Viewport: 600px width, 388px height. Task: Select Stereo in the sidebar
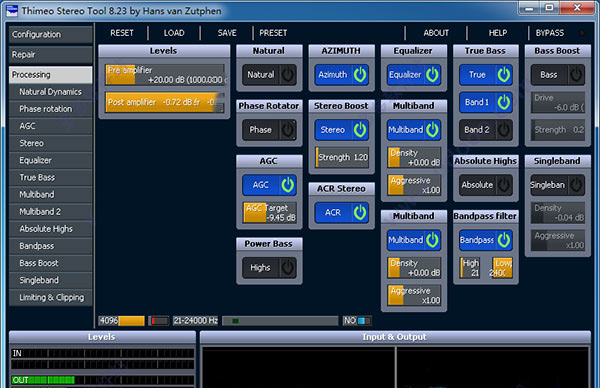click(50, 143)
